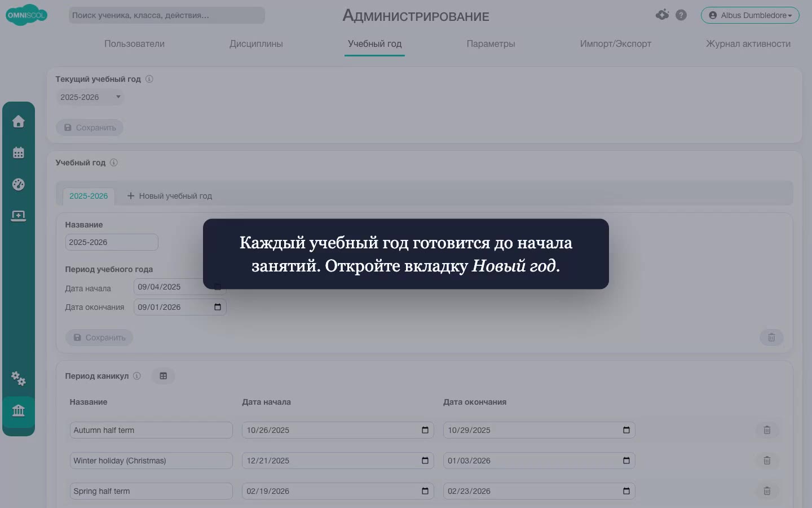
Task: Delete the 2025-2026 school year
Action: 771,338
